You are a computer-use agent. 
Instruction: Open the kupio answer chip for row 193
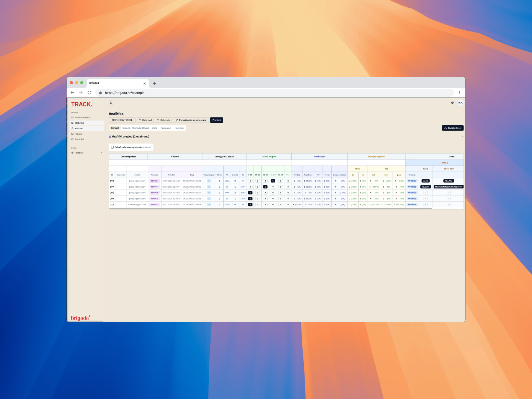click(x=425, y=181)
